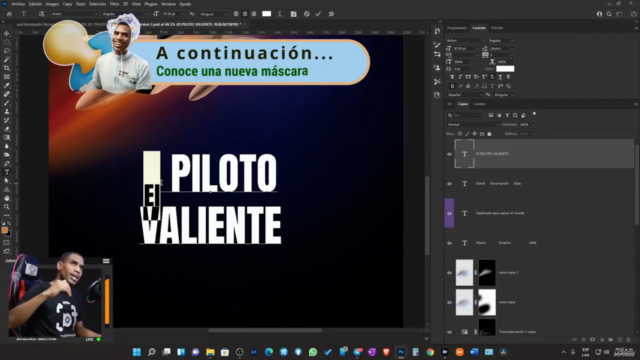Click the search icon at top right
Screen dimensions: 640x360
tap(609, 14)
